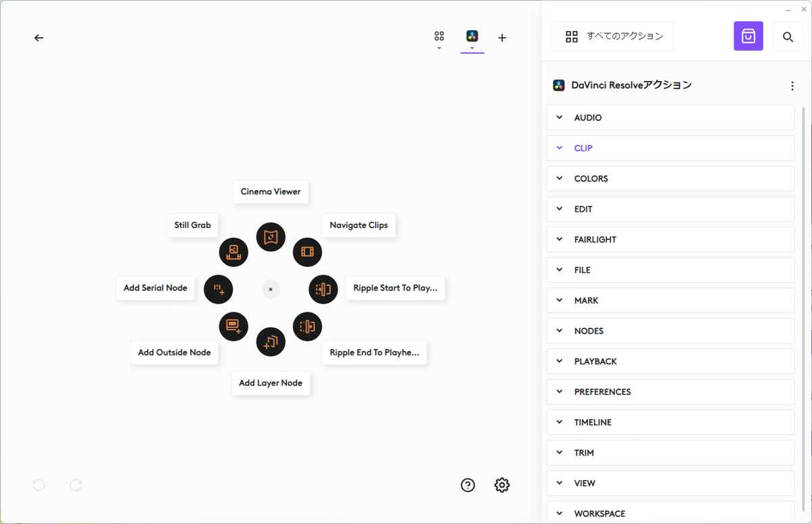Click the Ripple Start To Playhead icon

point(323,289)
